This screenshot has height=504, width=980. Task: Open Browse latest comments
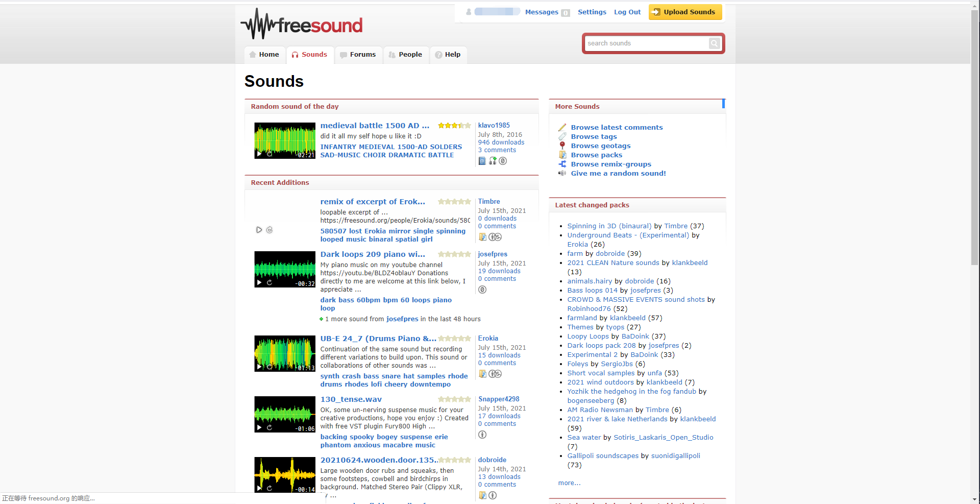pyautogui.click(x=617, y=127)
